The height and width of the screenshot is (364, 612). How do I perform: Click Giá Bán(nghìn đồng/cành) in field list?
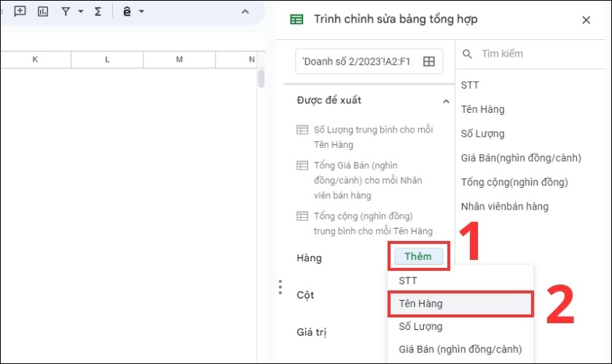tap(521, 158)
